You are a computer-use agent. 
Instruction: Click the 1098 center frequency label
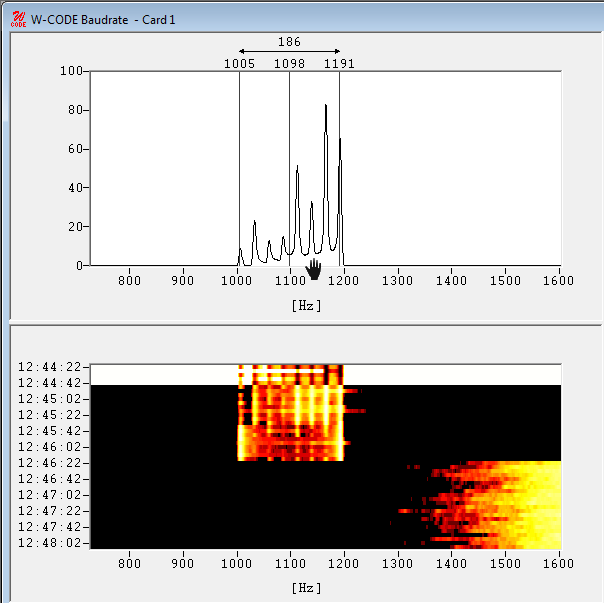289,64
